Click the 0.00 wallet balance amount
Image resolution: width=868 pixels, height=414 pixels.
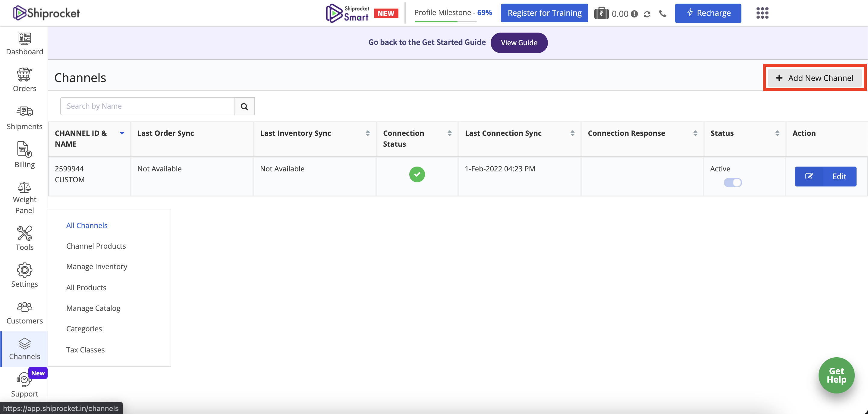point(620,14)
